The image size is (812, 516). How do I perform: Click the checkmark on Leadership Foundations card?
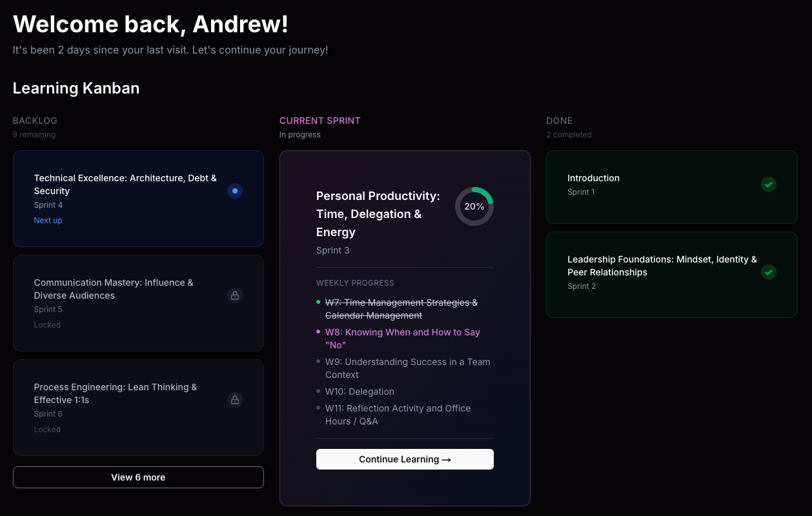(x=769, y=272)
